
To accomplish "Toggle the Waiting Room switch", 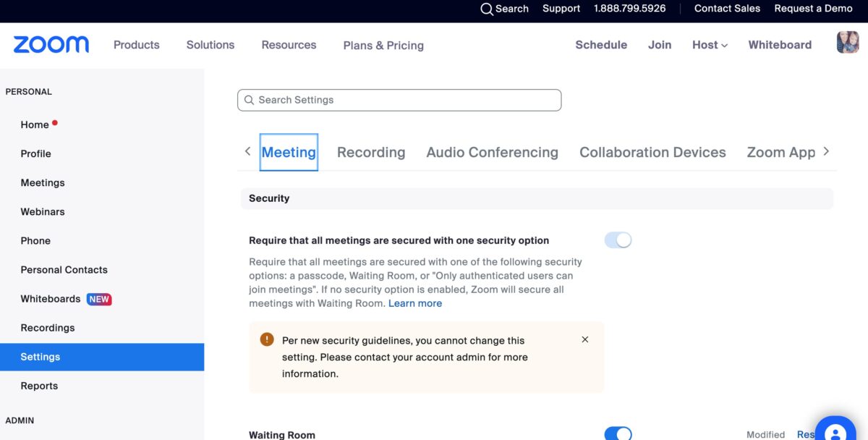I will (618, 433).
